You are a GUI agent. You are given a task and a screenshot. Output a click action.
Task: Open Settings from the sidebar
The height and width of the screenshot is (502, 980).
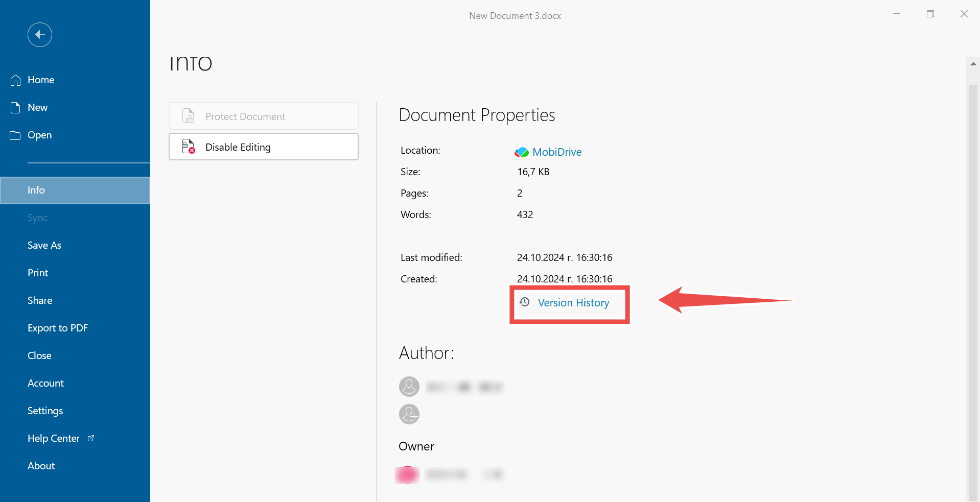coord(75,411)
